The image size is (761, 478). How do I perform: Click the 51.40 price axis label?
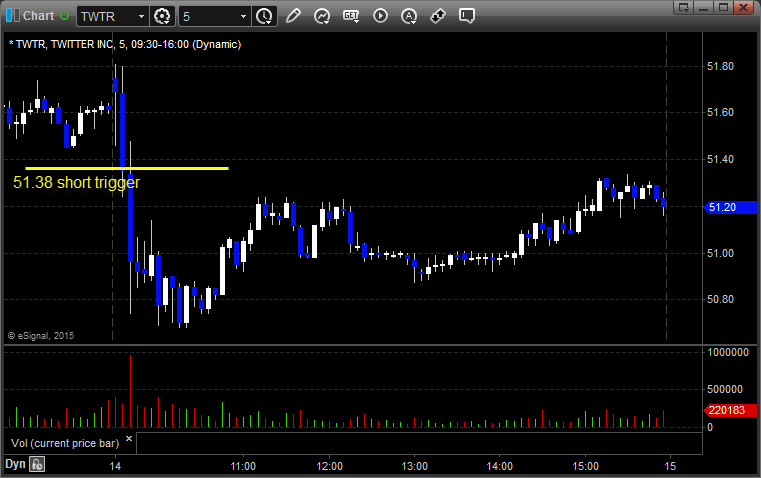click(720, 160)
